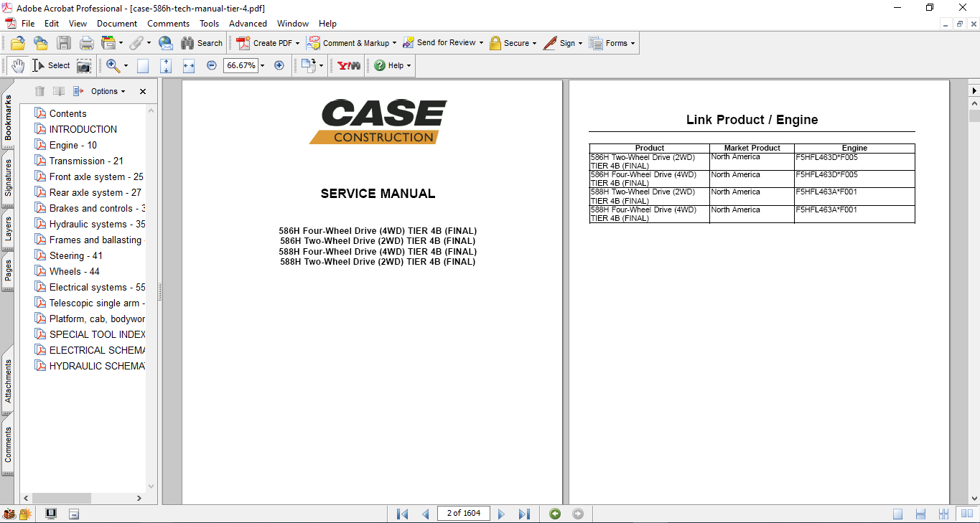980x523 pixels.
Task: Expand the Create PDF dropdown
Action: point(297,43)
